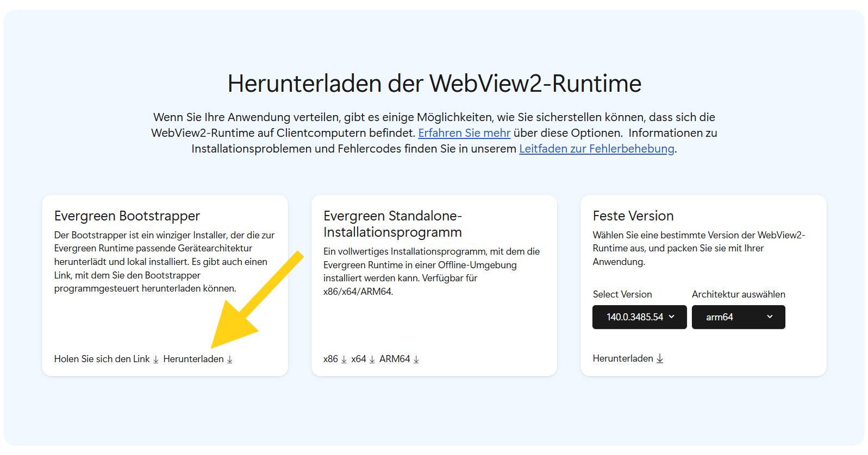Open the arm64 architecture dropdown
Image resolution: width=868 pixels, height=455 pixels.
point(738,317)
